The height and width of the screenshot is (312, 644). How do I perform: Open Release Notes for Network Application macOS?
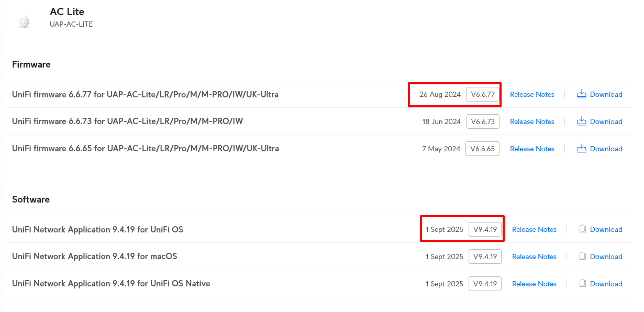click(534, 257)
